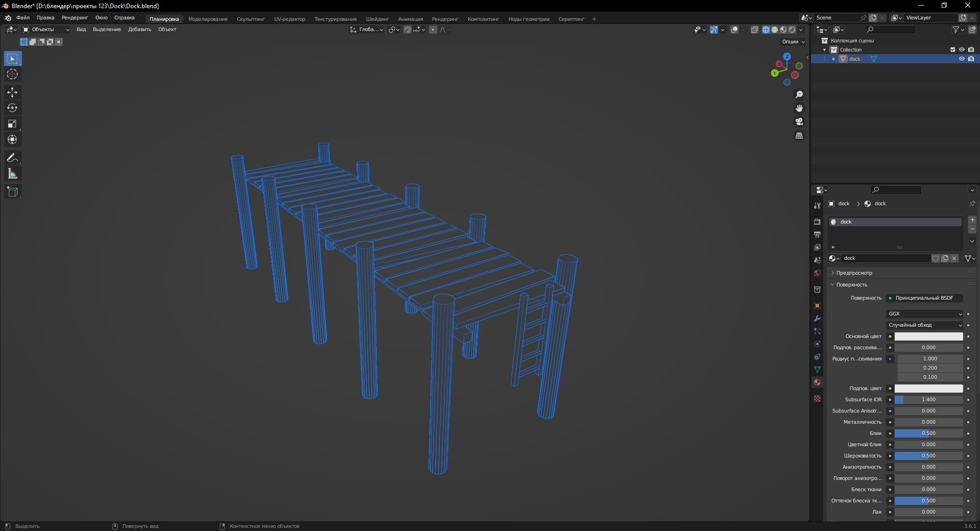Open the Object properties tab

pyautogui.click(x=817, y=305)
